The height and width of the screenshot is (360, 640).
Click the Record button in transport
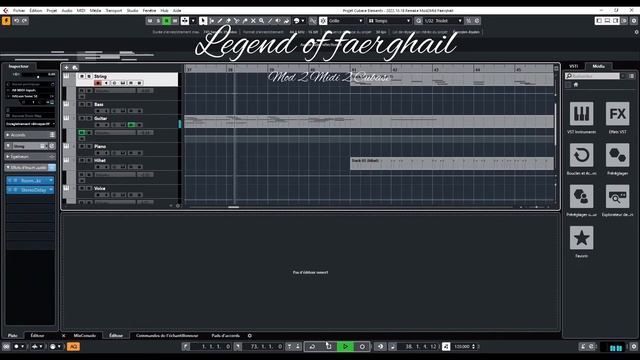click(362, 347)
